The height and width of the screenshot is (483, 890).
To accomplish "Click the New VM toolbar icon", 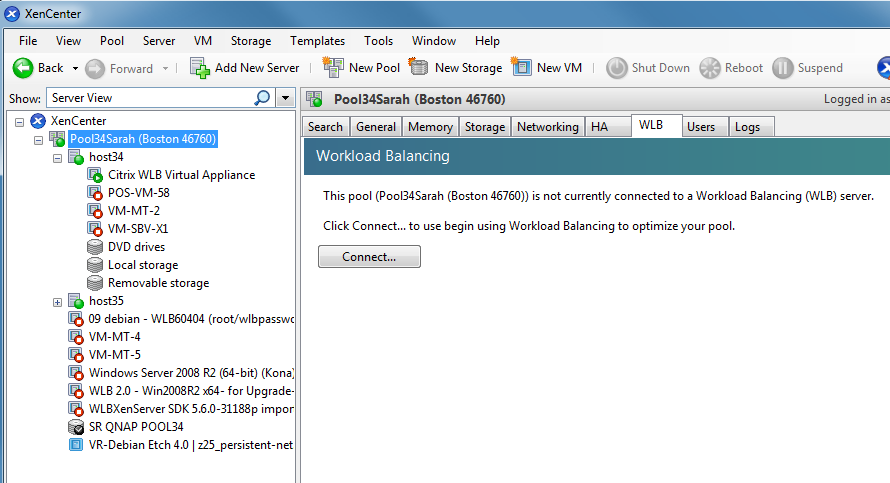I will pyautogui.click(x=521, y=67).
